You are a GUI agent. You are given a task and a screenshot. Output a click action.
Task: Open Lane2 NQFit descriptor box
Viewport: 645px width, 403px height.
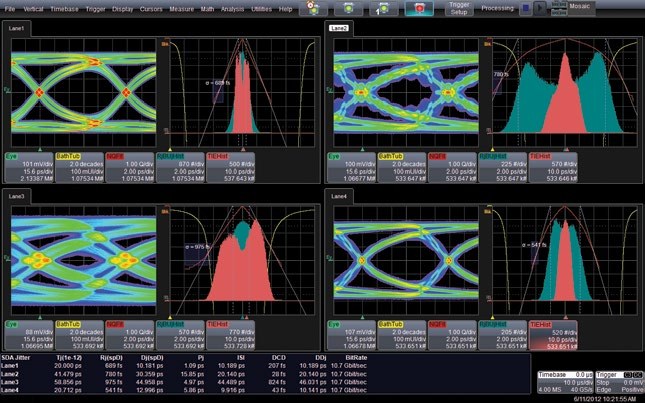click(452, 167)
